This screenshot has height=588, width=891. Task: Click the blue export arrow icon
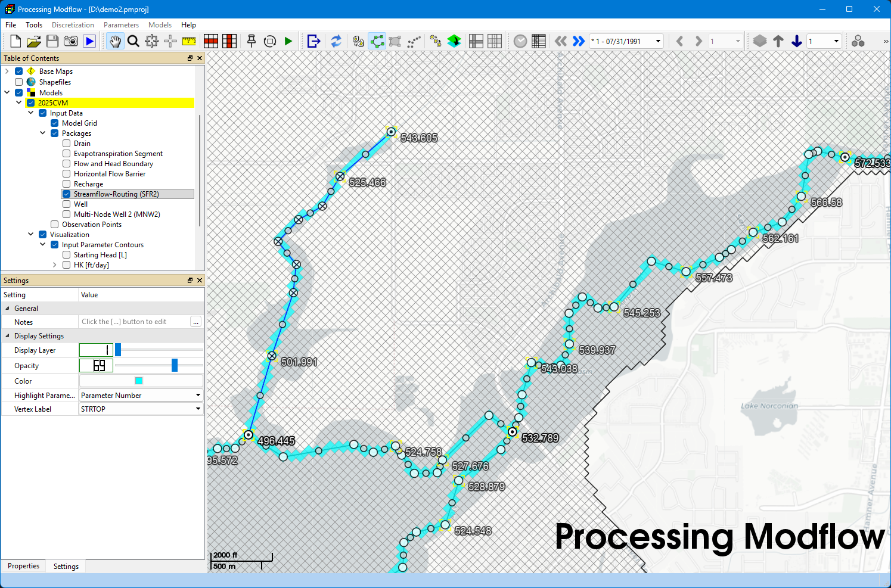coord(313,41)
